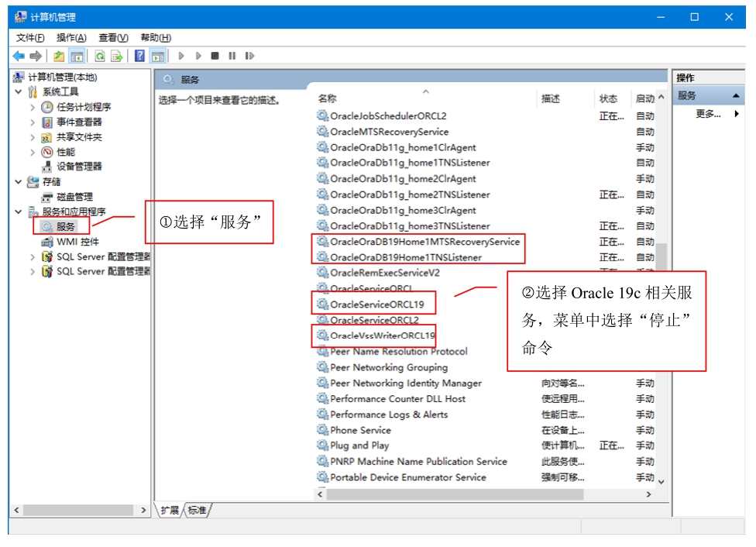Sort by the 状态 column header
Viewport: 756px width, 547px height.
coord(608,98)
